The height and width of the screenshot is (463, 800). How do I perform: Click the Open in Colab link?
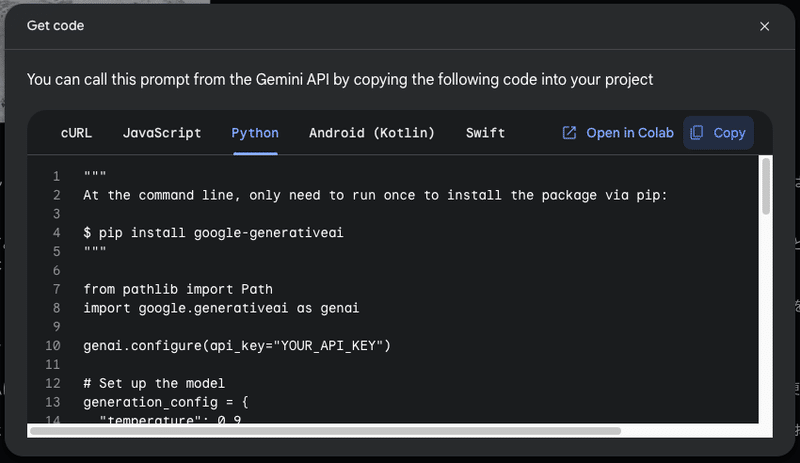click(x=617, y=133)
